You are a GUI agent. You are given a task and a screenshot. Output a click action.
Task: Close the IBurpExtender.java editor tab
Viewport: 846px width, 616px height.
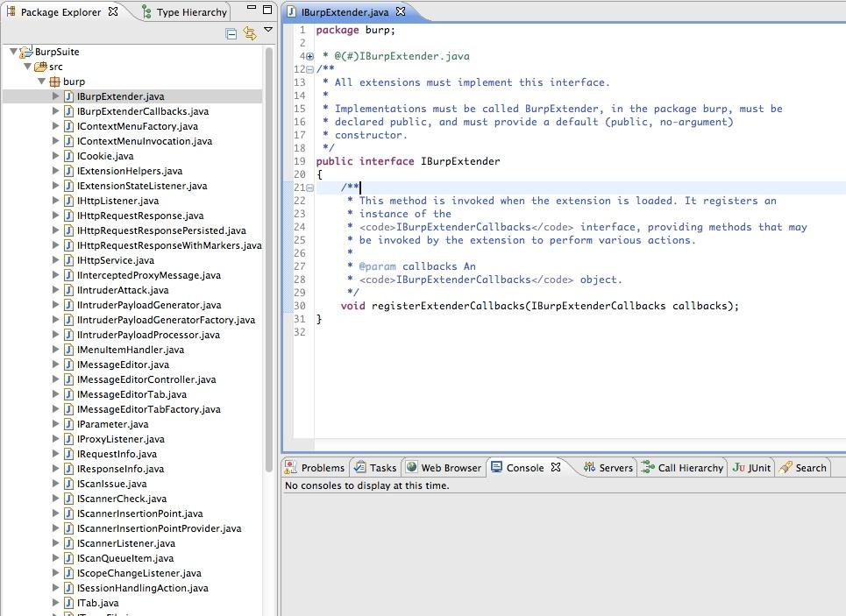401,13
